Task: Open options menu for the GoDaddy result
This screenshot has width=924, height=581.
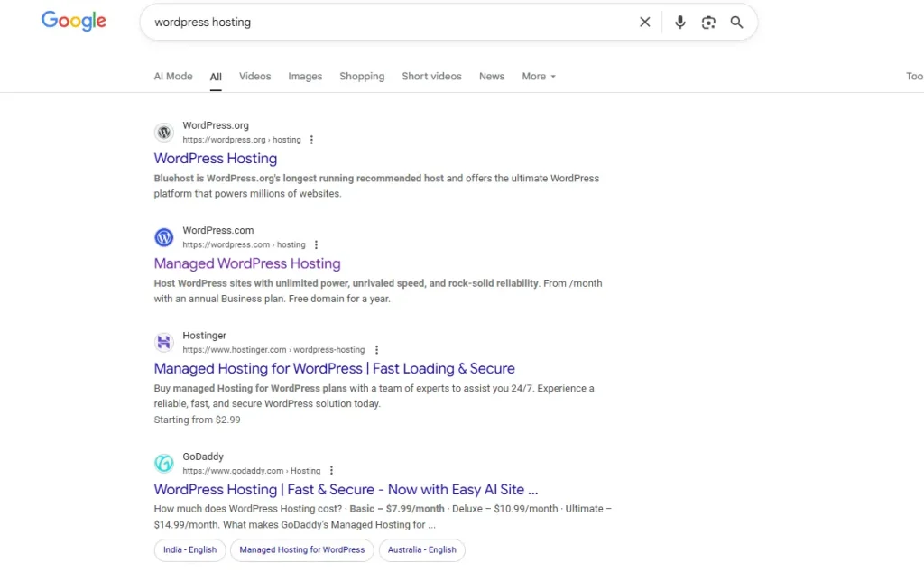Action: (x=331, y=470)
